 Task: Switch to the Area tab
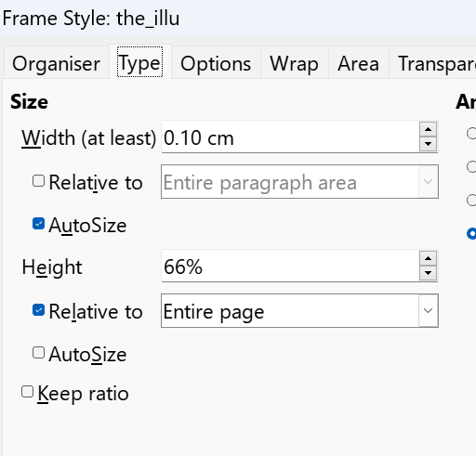(x=358, y=63)
